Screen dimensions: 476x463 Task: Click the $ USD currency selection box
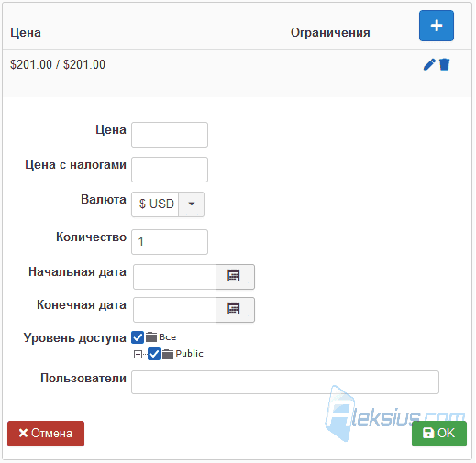(155, 204)
